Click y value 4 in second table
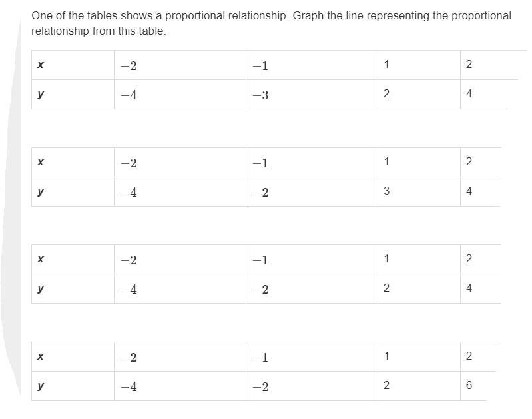Screen dimensions: 532x419 pos(469,191)
